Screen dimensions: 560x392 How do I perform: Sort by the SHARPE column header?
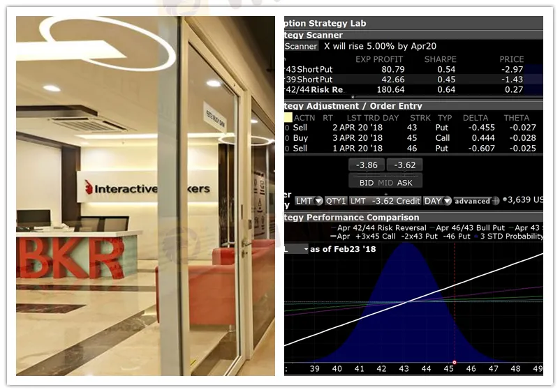click(440, 59)
